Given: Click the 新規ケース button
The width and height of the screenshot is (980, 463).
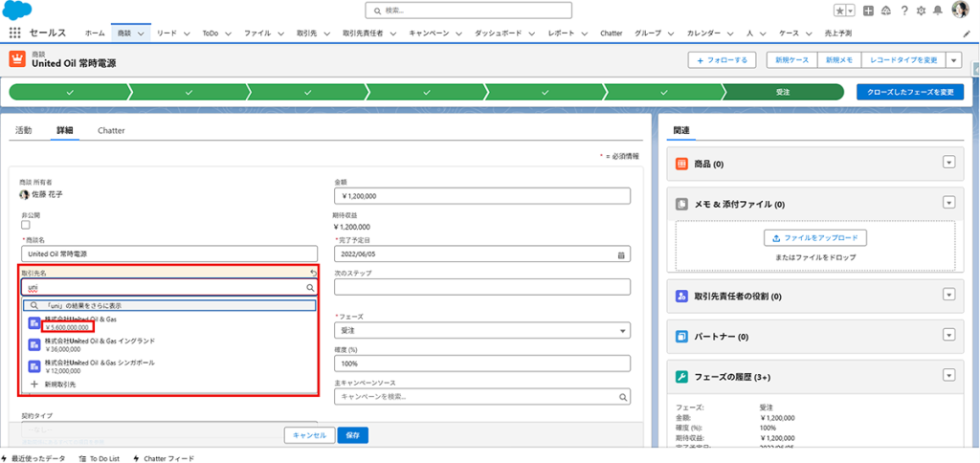Looking at the screenshot, I should pos(791,60).
